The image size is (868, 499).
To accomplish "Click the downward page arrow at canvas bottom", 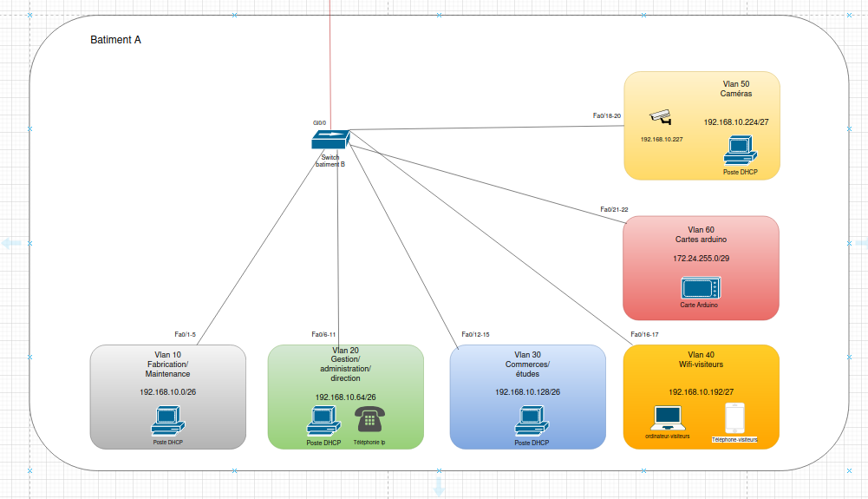I will (439, 486).
